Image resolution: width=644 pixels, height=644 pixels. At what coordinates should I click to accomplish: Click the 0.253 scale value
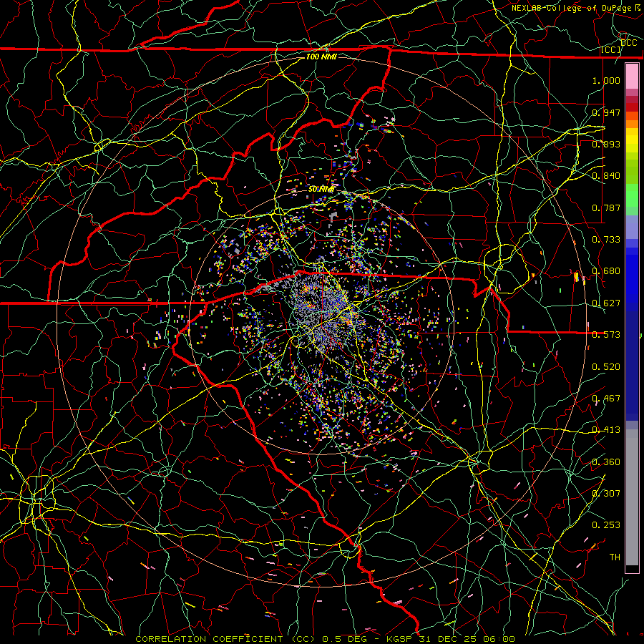point(606,525)
